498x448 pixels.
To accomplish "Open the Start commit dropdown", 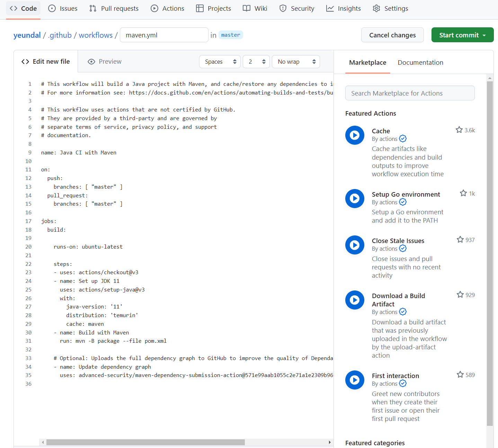I will [462, 35].
